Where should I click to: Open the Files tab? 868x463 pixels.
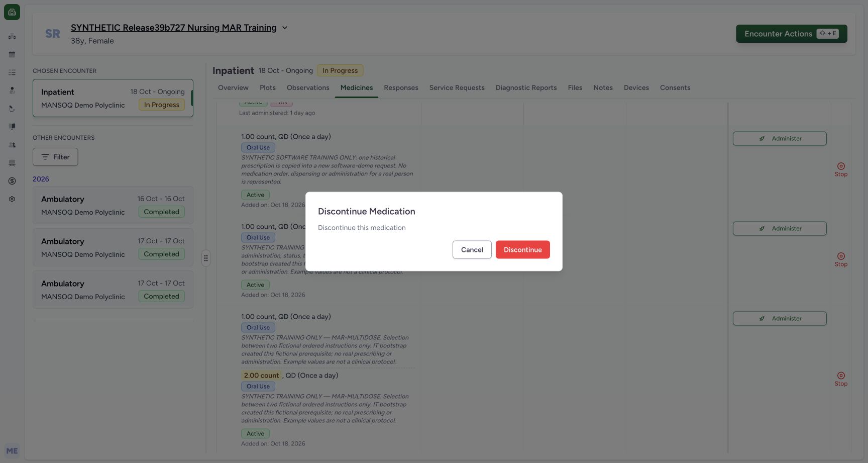(575, 87)
